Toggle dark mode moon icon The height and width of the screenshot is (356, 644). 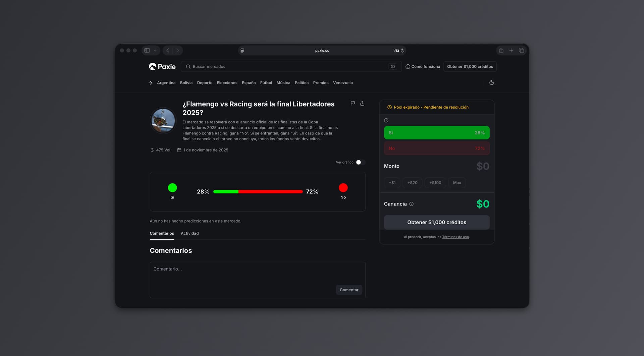point(492,83)
